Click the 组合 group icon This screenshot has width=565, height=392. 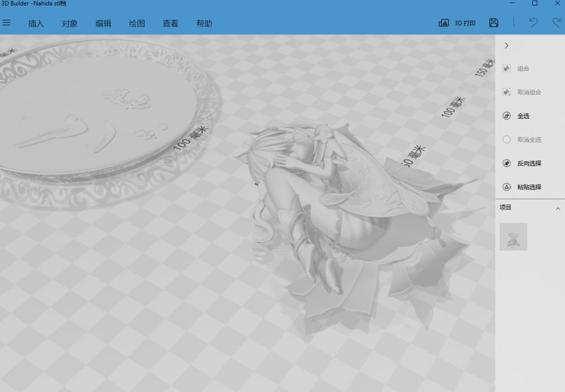pos(507,68)
